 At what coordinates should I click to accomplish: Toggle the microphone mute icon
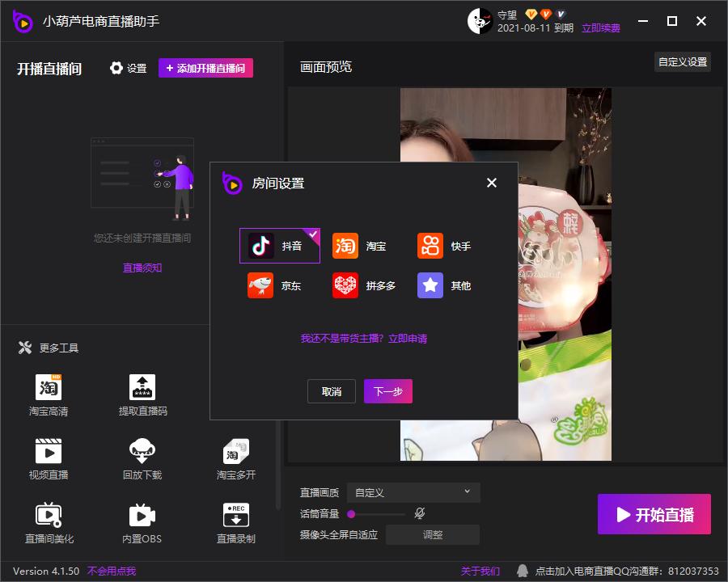point(420,513)
